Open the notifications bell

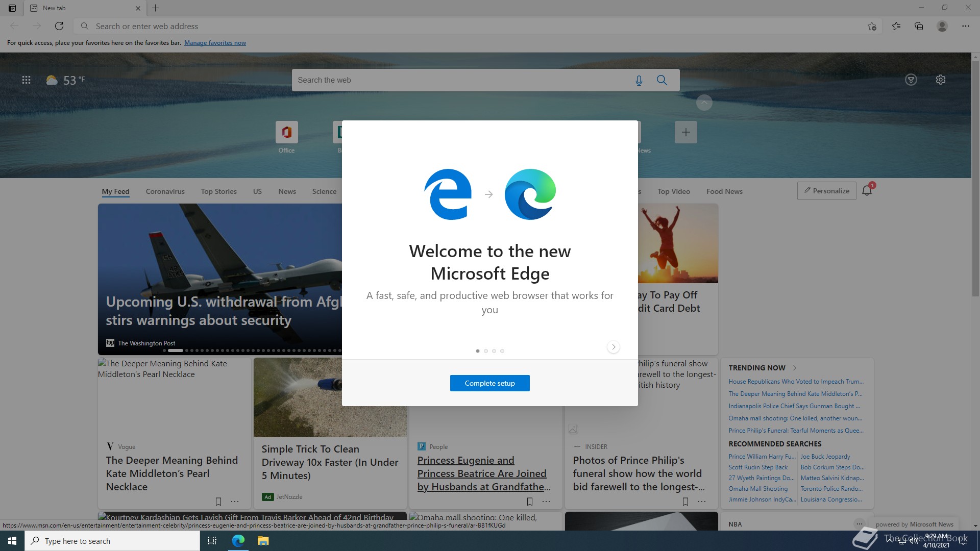867,191
